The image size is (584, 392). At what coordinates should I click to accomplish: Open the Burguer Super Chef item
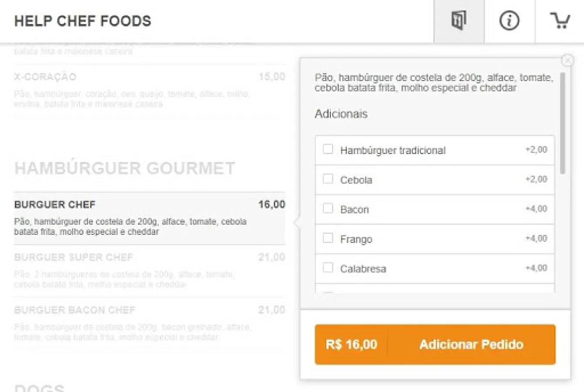149,270
